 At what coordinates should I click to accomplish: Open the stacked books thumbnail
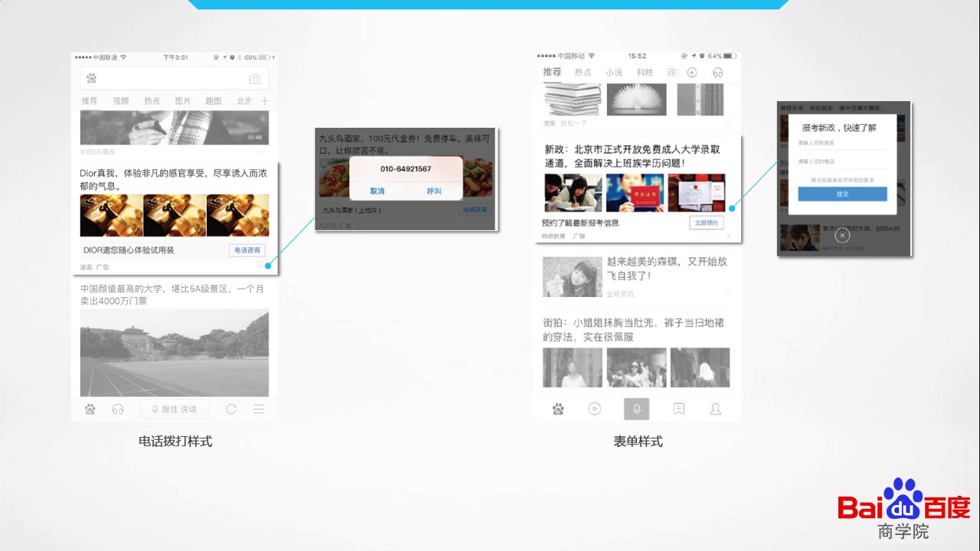(571, 100)
